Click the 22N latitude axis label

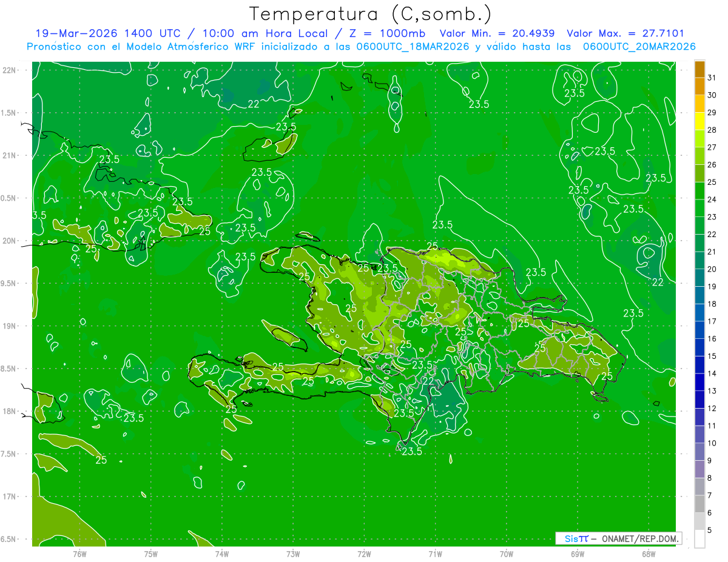pos(10,70)
